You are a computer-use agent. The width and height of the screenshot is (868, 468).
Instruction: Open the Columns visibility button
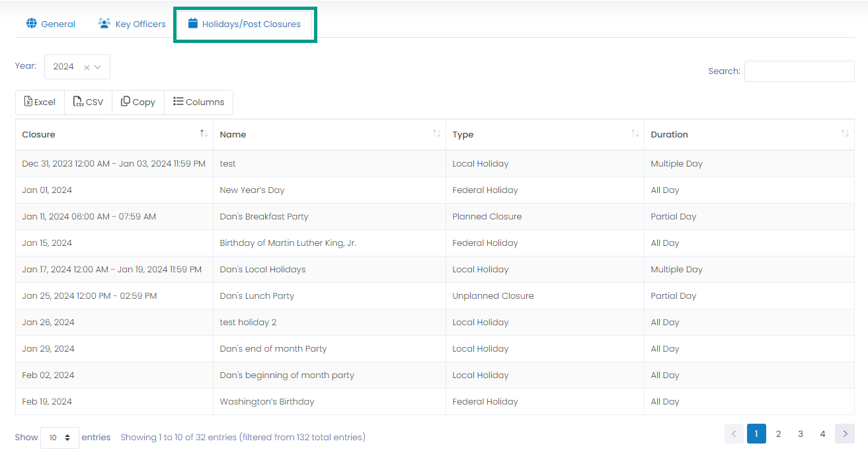coord(199,102)
